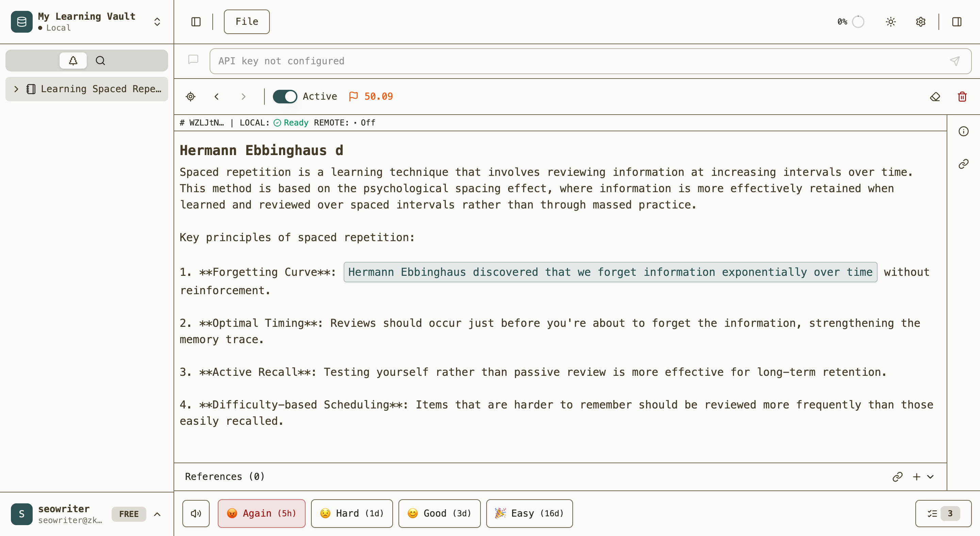Expand the References section chevron

coord(931,477)
